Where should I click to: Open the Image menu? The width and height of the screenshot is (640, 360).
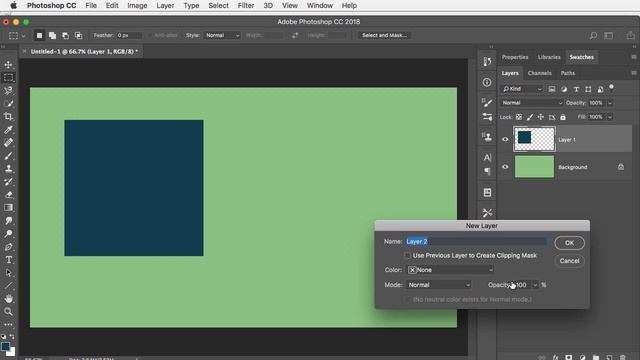137,5
